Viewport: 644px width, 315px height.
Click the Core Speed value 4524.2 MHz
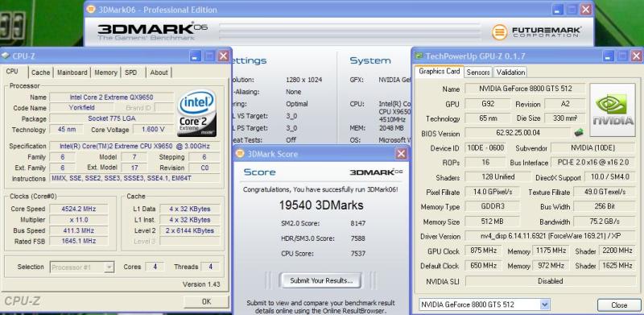(x=79, y=209)
